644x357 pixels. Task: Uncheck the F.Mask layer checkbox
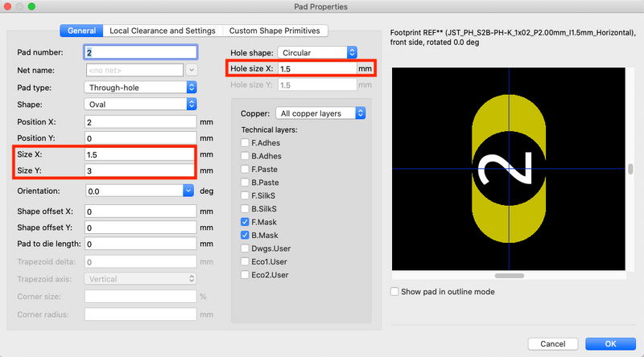click(246, 221)
